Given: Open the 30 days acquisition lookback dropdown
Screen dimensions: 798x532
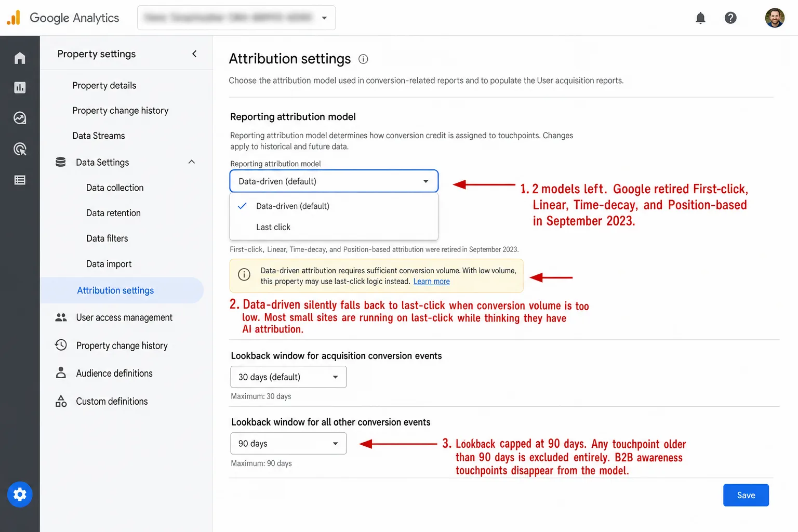Looking at the screenshot, I should point(288,377).
